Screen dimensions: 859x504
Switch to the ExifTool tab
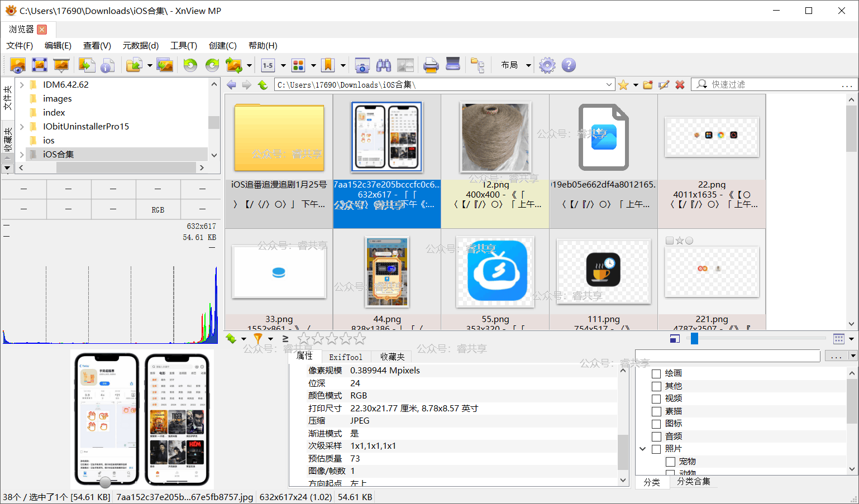345,357
